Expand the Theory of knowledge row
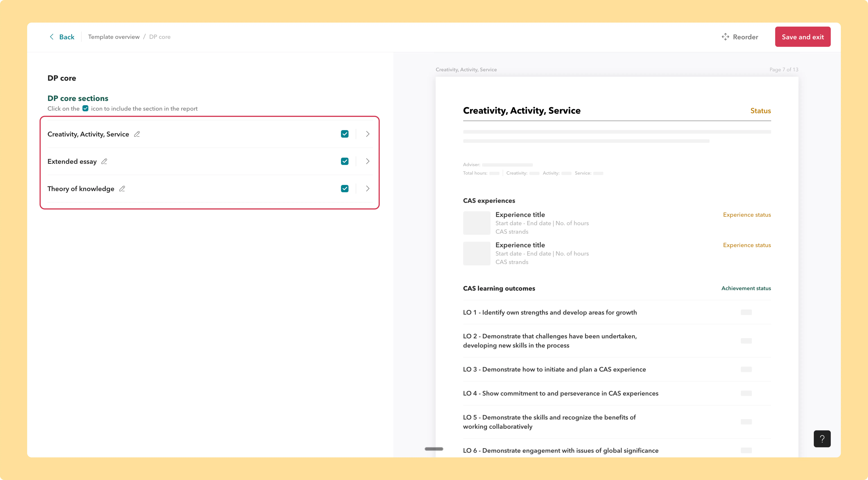 [368, 188]
